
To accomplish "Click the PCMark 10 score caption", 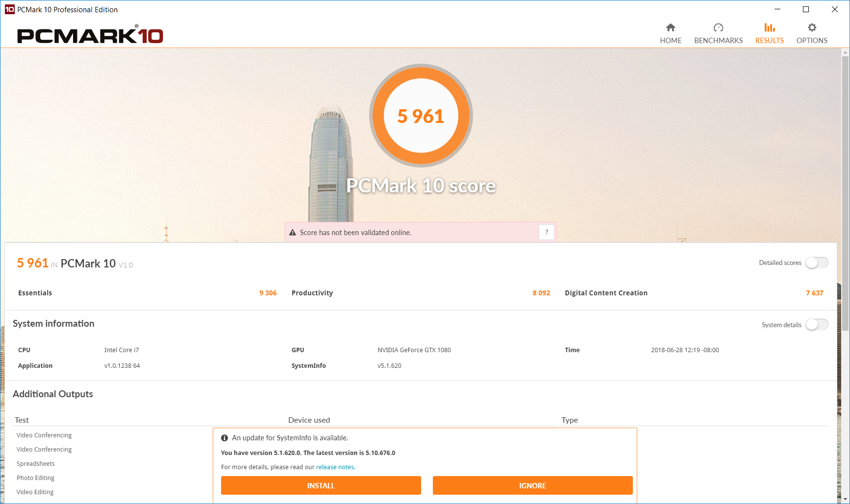I will (x=421, y=186).
